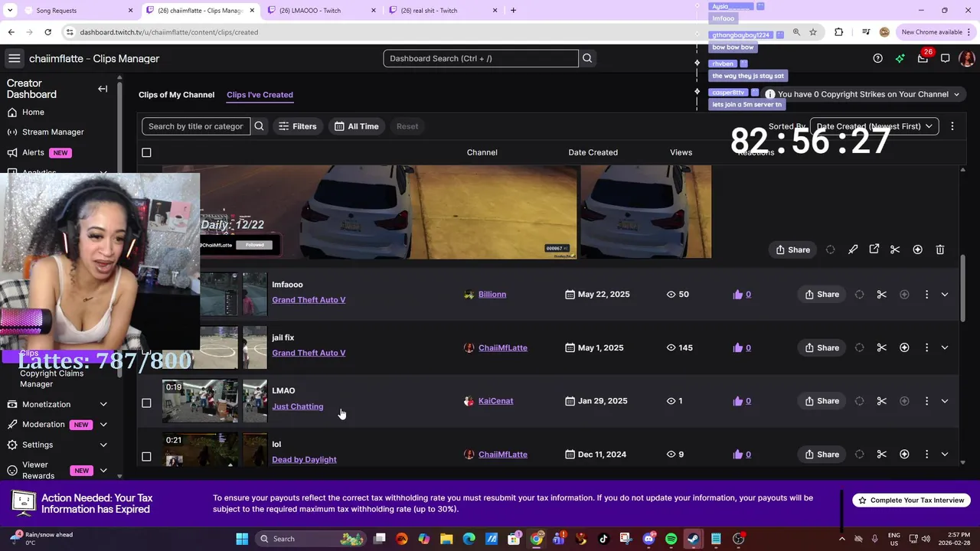The width and height of the screenshot is (980, 551).
Task: Open more options for jail fix clip
Action: pos(926,347)
